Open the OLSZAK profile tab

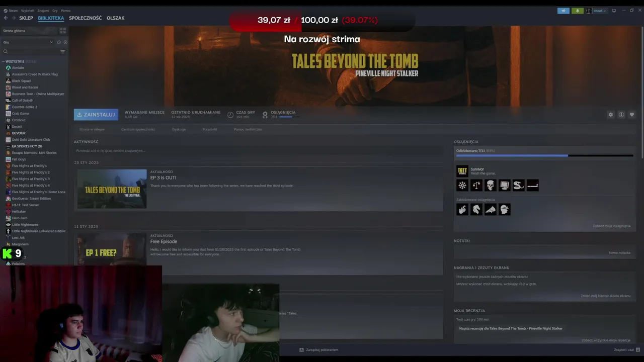click(115, 18)
